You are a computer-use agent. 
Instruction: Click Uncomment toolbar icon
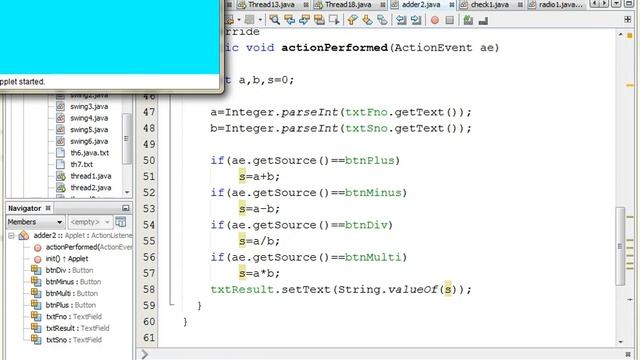pyautogui.click(x=483, y=20)
